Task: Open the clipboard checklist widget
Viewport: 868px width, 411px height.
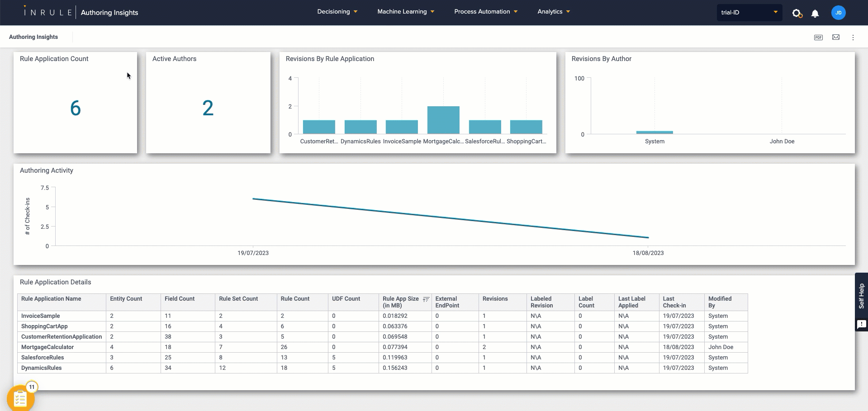Action: click(20, 398)
